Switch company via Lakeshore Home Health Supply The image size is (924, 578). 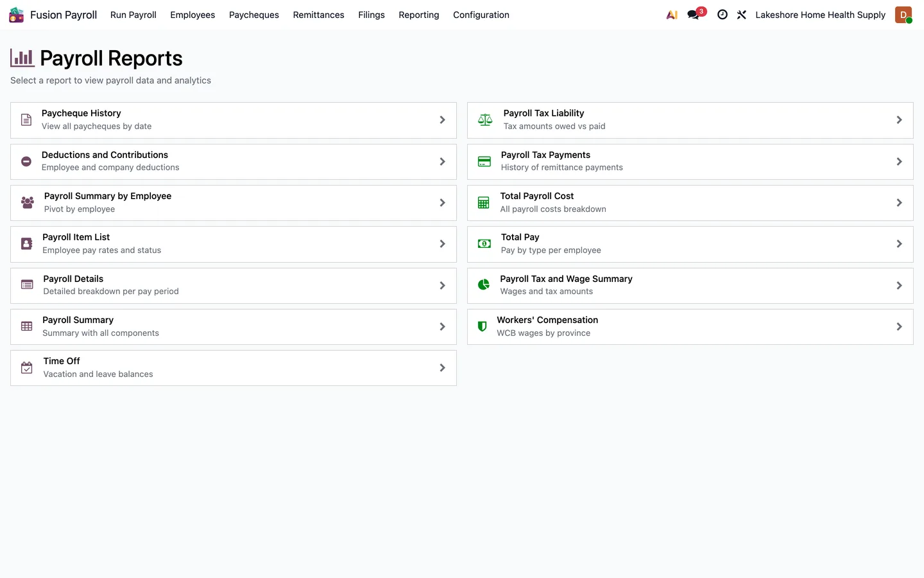pos(820,15)
